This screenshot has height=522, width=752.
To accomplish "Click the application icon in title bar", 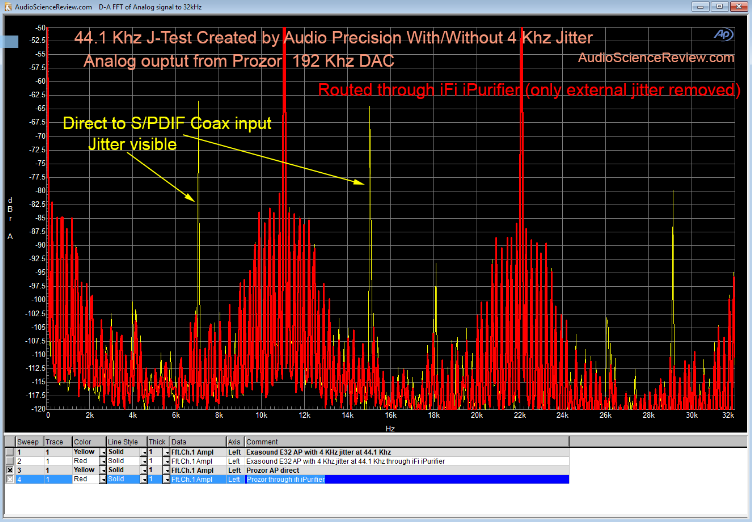I will [7, 6].
